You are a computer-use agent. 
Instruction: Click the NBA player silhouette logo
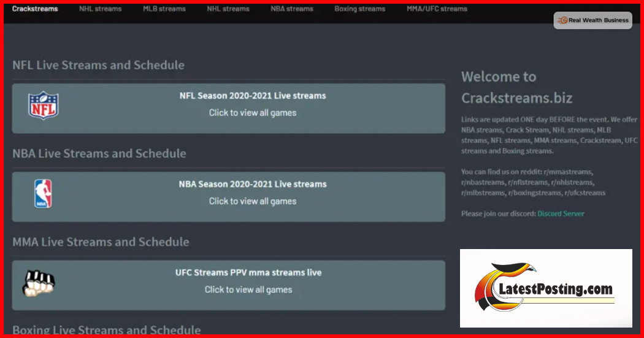43,194
